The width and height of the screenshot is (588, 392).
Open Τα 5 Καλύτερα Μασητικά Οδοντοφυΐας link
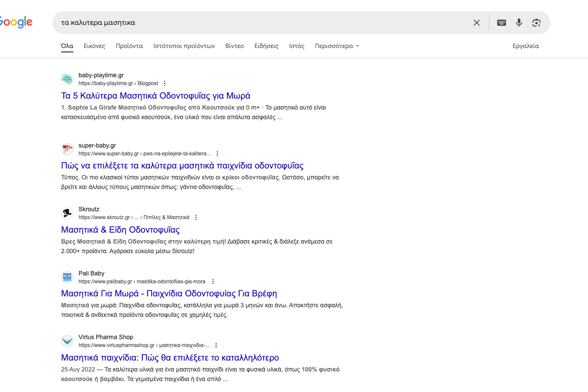tap(156, 96)
